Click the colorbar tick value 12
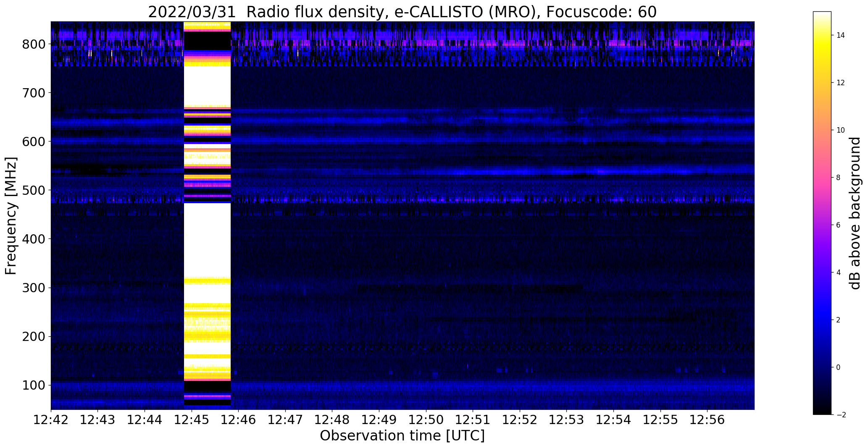Screen dimensions: 868x448 [x=841, y=83]
